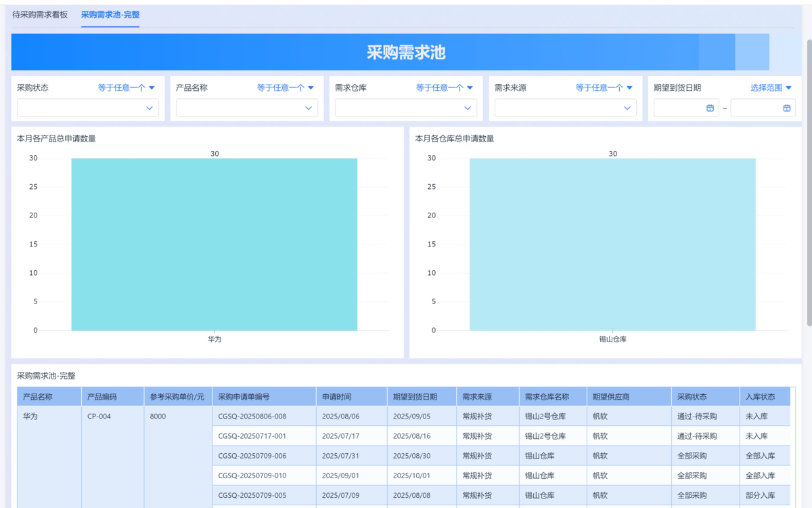Click chevron icon in 需求来源 select box

coord(627,108)
